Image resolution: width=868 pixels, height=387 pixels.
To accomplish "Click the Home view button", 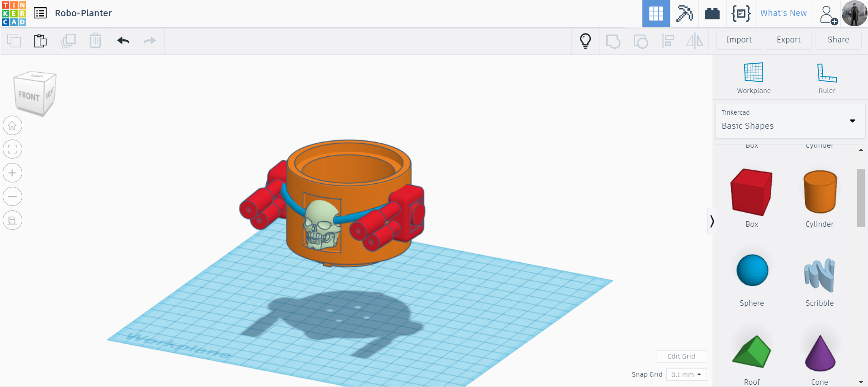I will click(12, 126).
